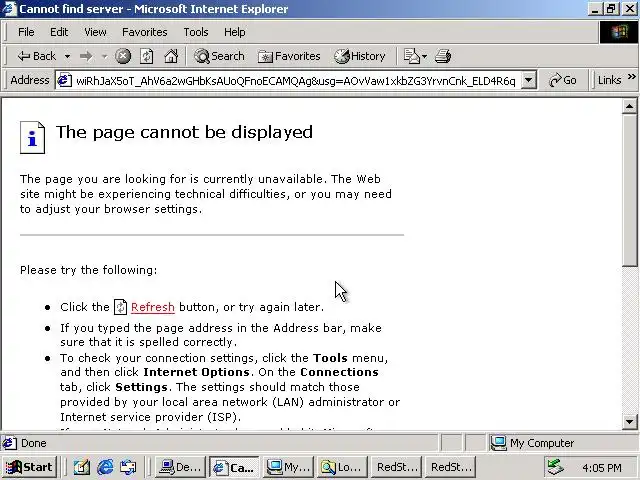This screenshot has height=480, width=640.
Task: Open the History pane
Action: coord(360,56)
